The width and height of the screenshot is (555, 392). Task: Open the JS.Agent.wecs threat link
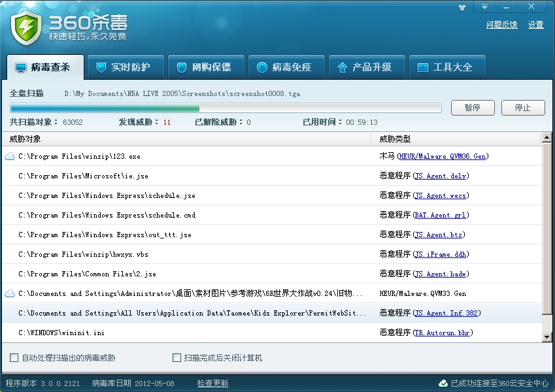[x=441, y=195]
